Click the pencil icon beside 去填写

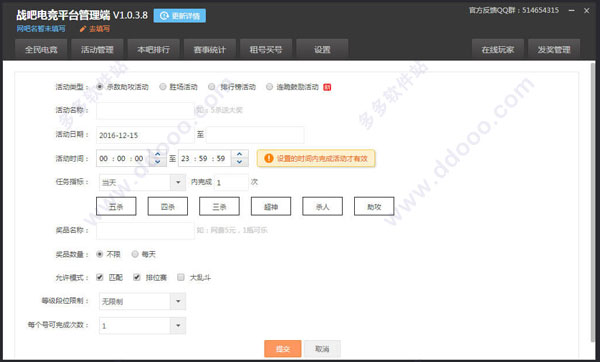click(83, 29)
